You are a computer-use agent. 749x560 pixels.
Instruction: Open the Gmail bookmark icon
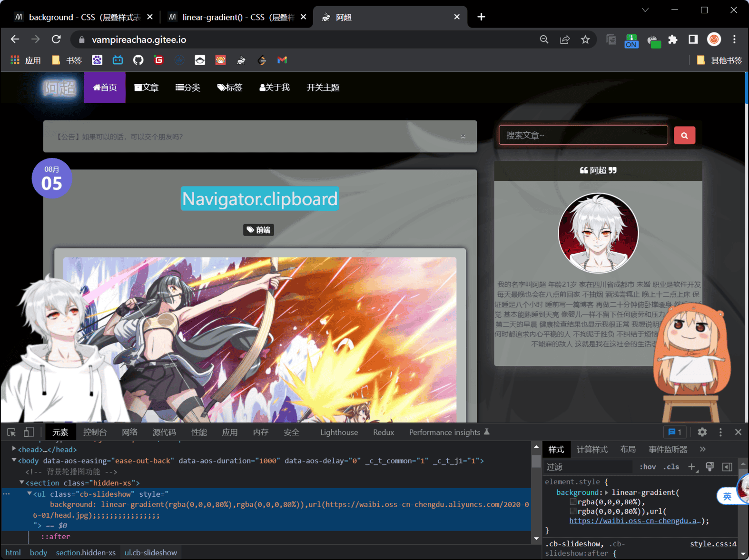click(x=282, y=60)
